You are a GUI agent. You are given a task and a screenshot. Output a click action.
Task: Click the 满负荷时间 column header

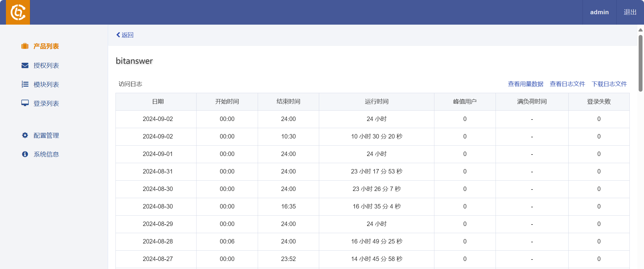point(532,101)
